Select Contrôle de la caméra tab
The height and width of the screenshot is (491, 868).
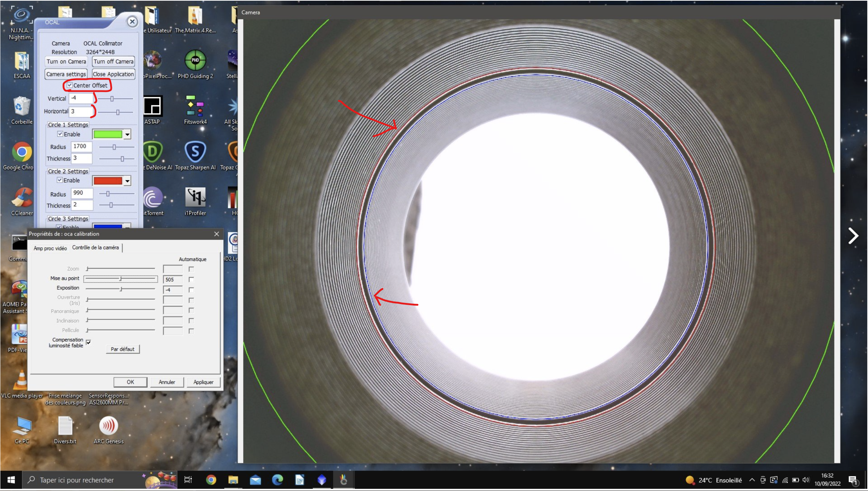click(x=95, y=248)
